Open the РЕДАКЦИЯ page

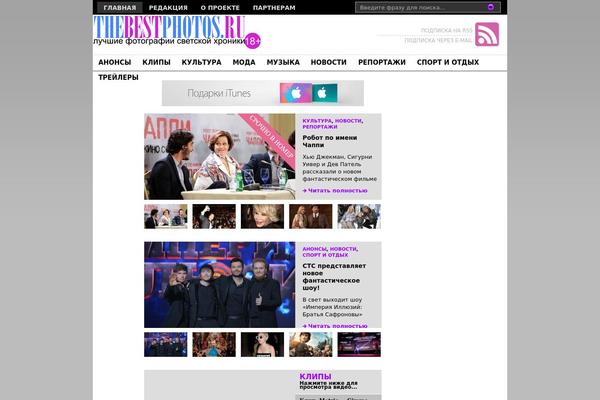168,8
